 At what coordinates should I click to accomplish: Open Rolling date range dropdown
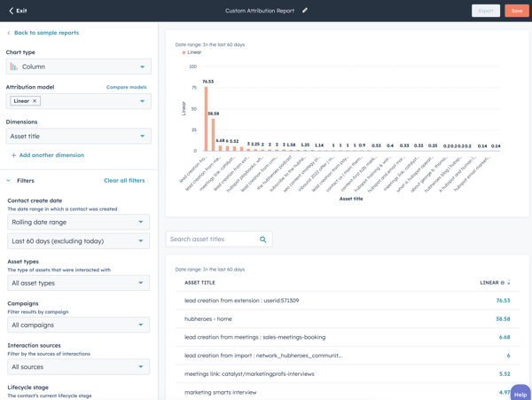78,223
